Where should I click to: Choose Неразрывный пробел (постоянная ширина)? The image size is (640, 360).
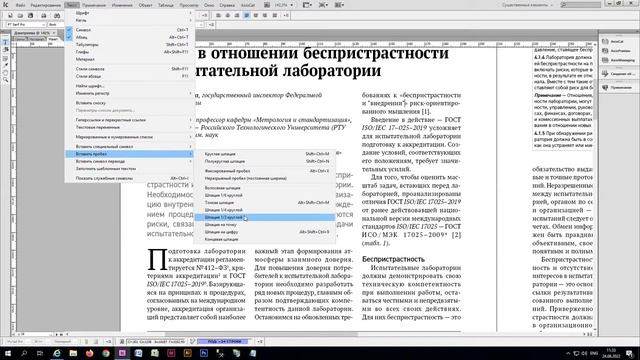(x=264, y=178)
